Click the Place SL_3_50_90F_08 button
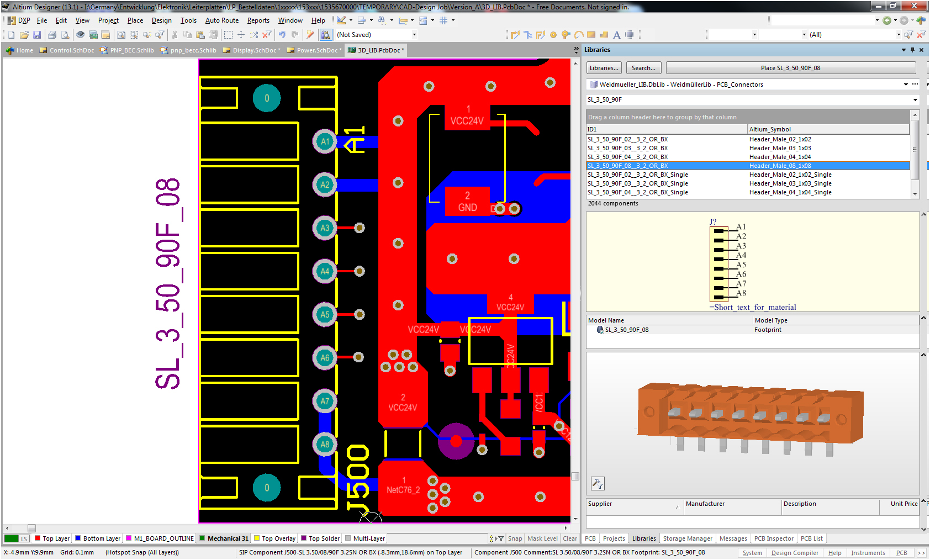This screenshot has height=560, width=930. [x=790, y=68]
